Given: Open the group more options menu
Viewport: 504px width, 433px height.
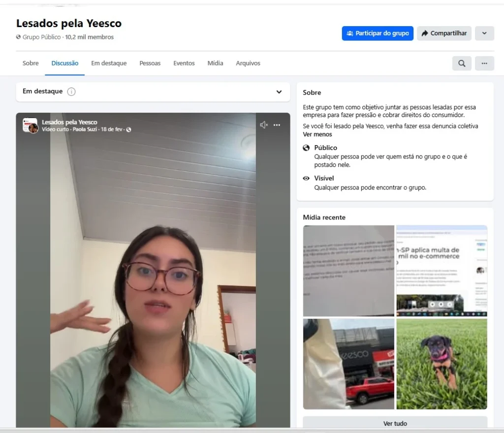Looking at the screenshot, I should pos(484,63).
